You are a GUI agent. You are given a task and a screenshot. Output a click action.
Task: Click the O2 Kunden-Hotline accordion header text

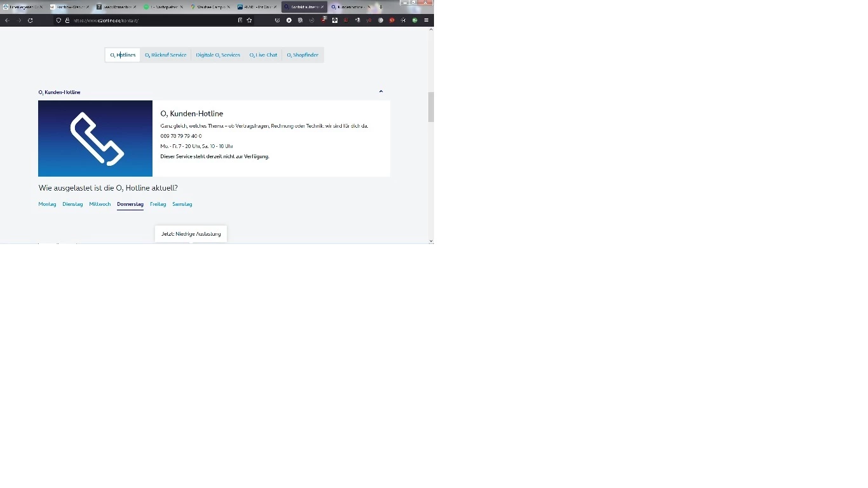[x=59, y=92]
